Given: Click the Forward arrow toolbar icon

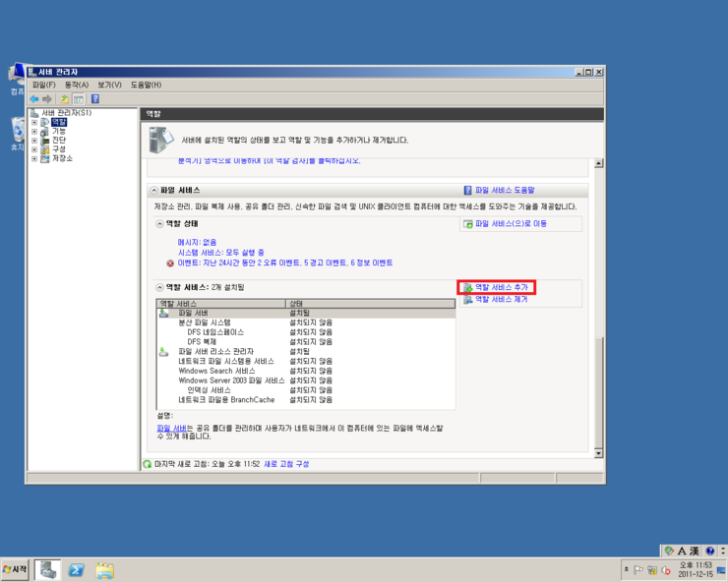Looking at the screenshot, I should [47, 99].
